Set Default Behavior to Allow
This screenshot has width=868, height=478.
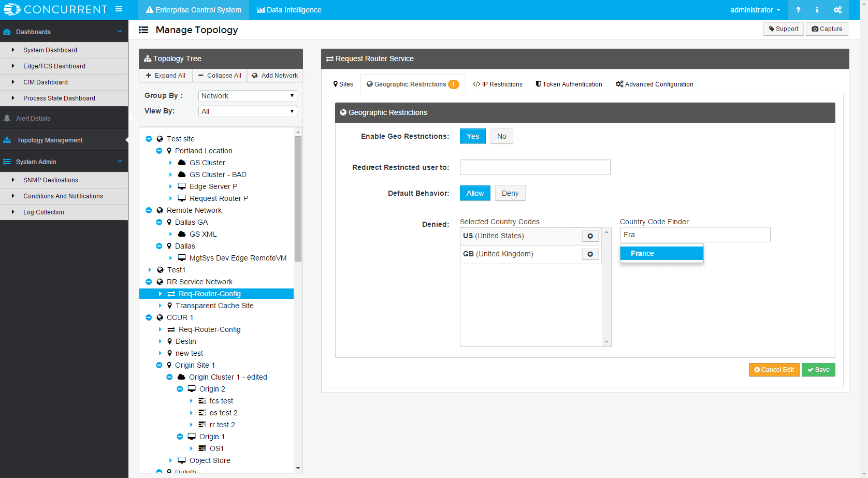(475, 193)
